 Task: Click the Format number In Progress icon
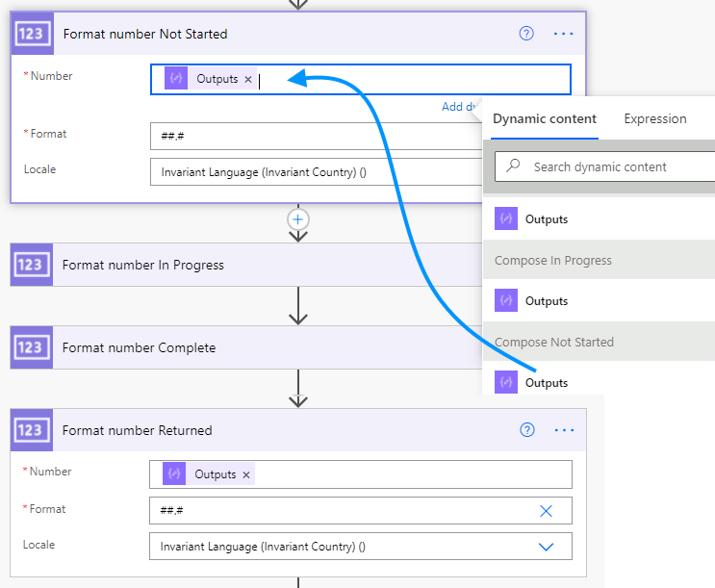tap(32, 265)
